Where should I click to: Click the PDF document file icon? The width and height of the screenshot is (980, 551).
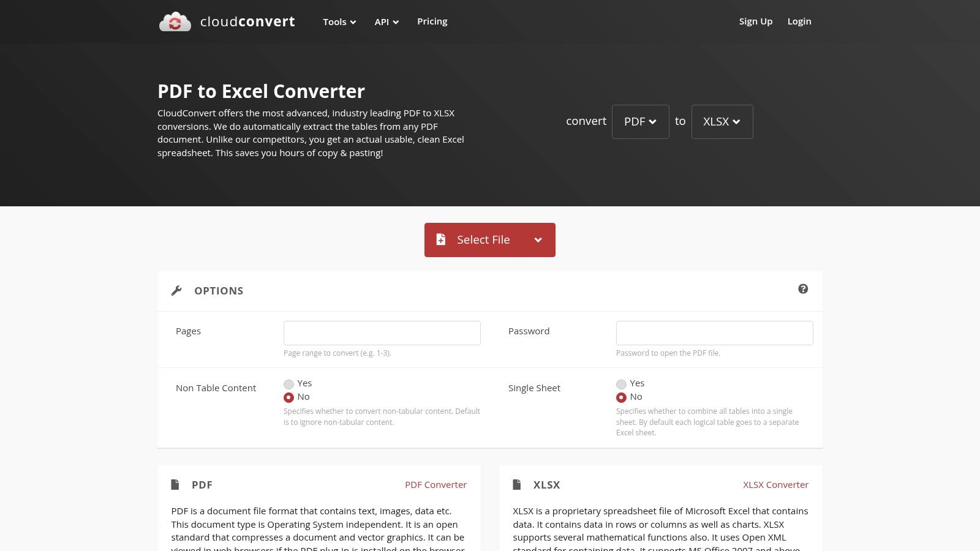click(x=175, y=485)
